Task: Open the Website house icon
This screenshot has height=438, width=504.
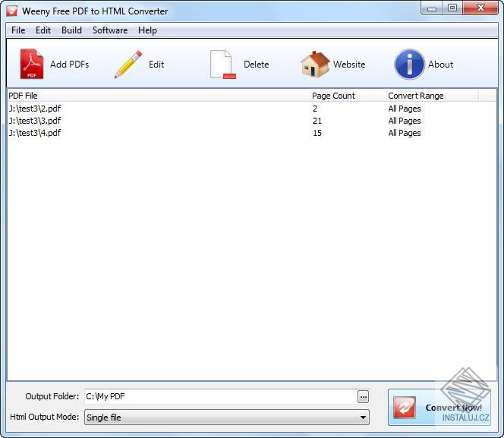Action: [x=315, y=64]
